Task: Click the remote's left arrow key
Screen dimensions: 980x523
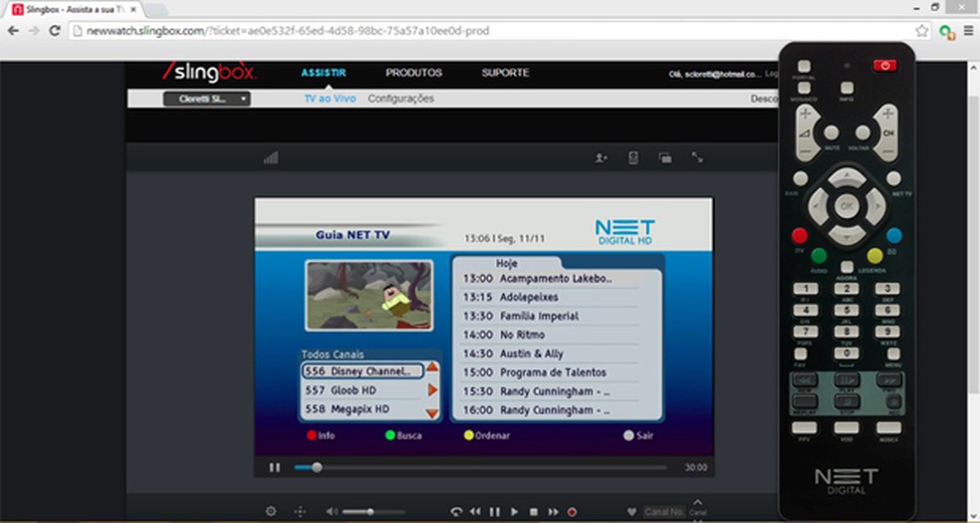Action: [818, 206]
